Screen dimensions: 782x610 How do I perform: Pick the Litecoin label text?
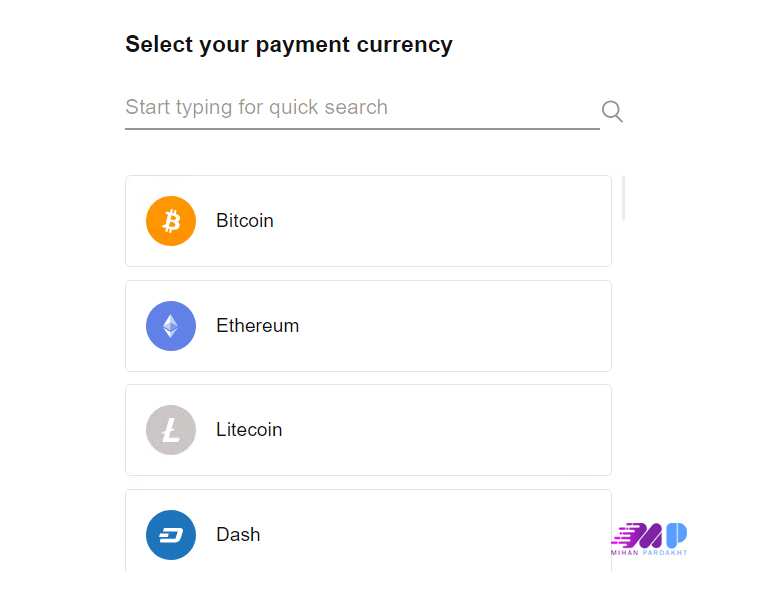click(x=249, y=430)
